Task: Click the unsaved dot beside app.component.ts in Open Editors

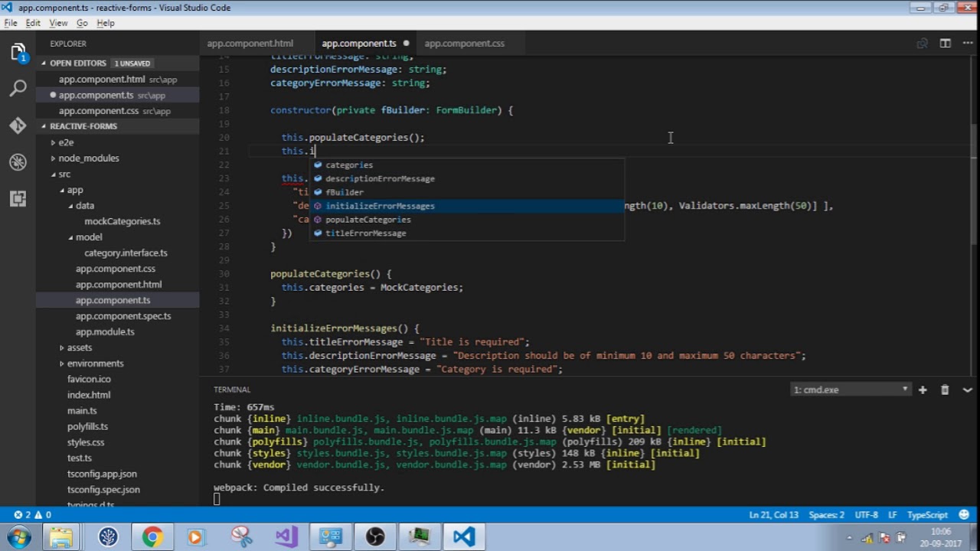Action: point(53,95)
